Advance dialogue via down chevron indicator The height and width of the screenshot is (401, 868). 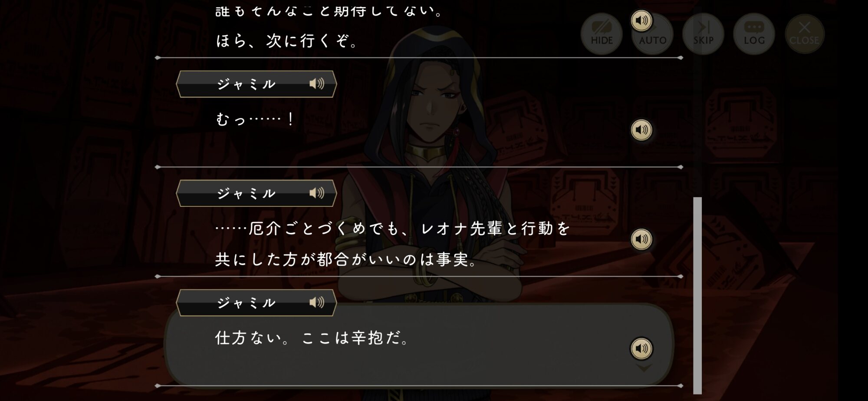click(644, 368)
